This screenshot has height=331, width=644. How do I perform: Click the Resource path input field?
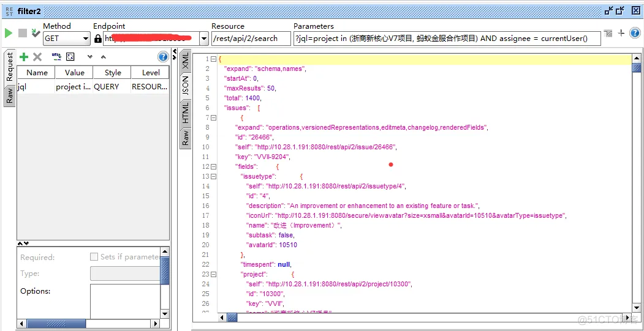point(251,39)
